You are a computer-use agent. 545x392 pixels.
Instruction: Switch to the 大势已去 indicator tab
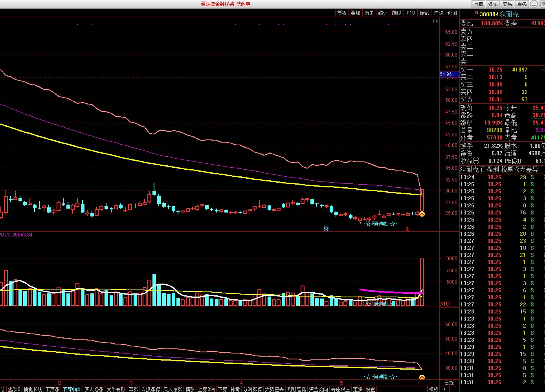tap(274, 389)
